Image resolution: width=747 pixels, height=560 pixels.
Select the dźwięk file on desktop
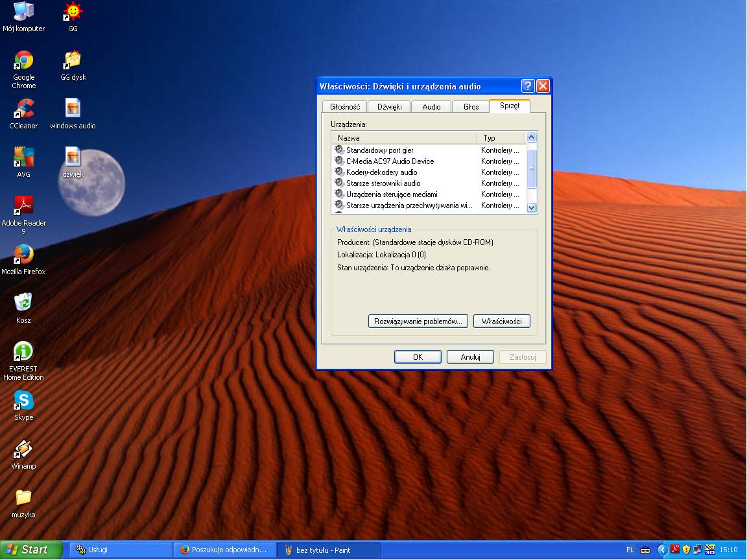click(x=73, y=163)
